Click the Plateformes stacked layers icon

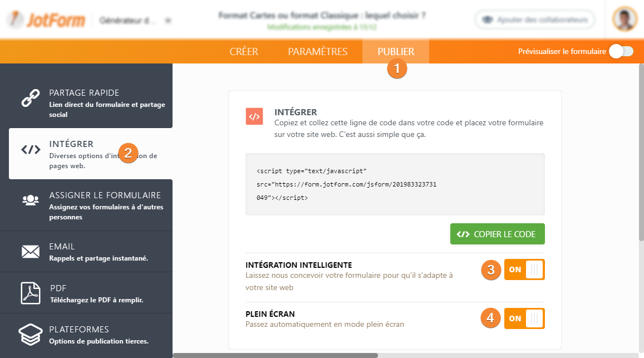point(31,334)
